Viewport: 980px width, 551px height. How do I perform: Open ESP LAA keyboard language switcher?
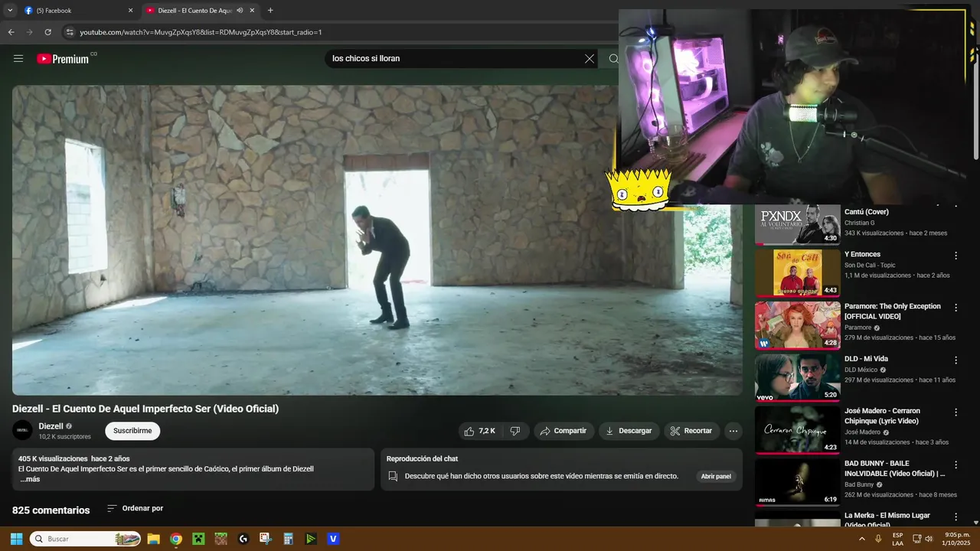(x=897, y=539)
